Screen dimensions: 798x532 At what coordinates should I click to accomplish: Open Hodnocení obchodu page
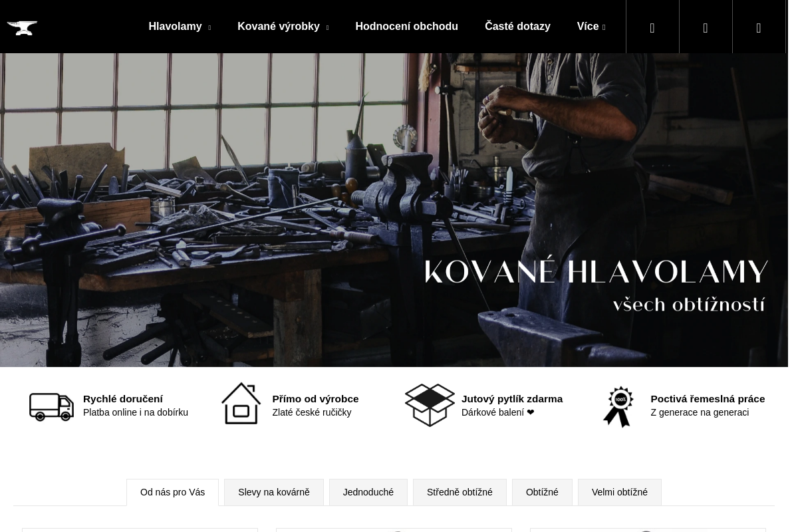point(406,27)
